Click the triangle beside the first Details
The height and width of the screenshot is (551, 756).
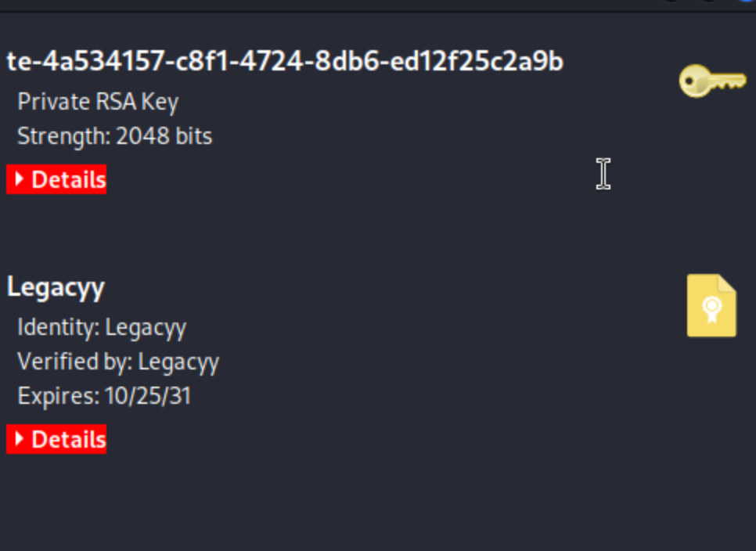point(20,179)
